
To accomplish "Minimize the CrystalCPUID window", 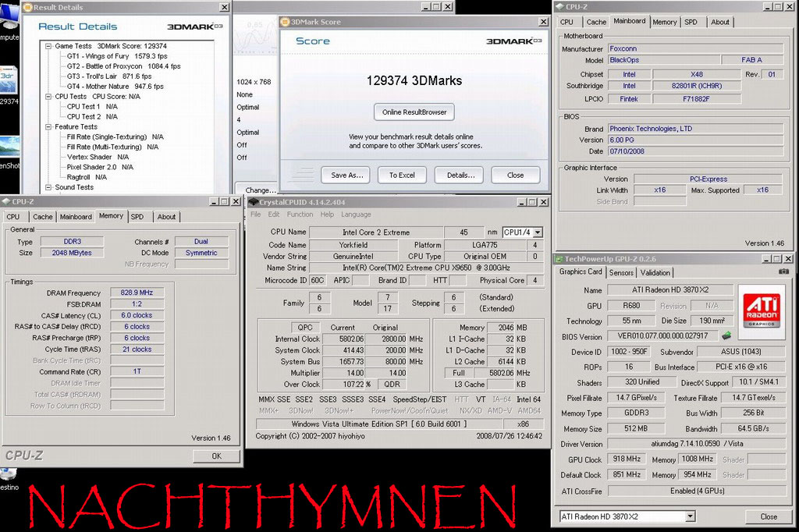I will click(x=522, y=202).
